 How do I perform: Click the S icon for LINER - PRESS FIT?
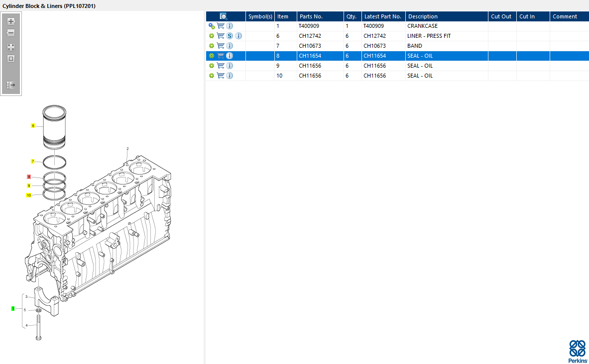click(x=230, y=36)
